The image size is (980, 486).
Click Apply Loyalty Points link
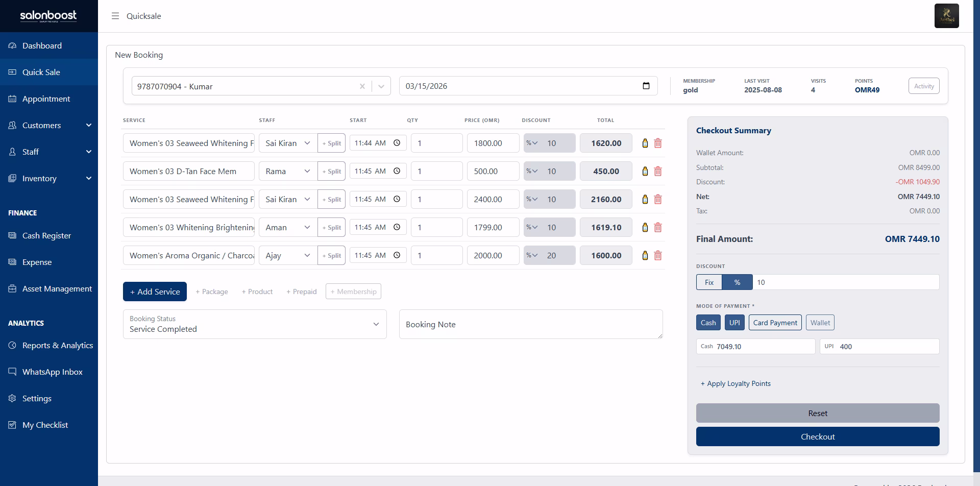pos(736,383)
